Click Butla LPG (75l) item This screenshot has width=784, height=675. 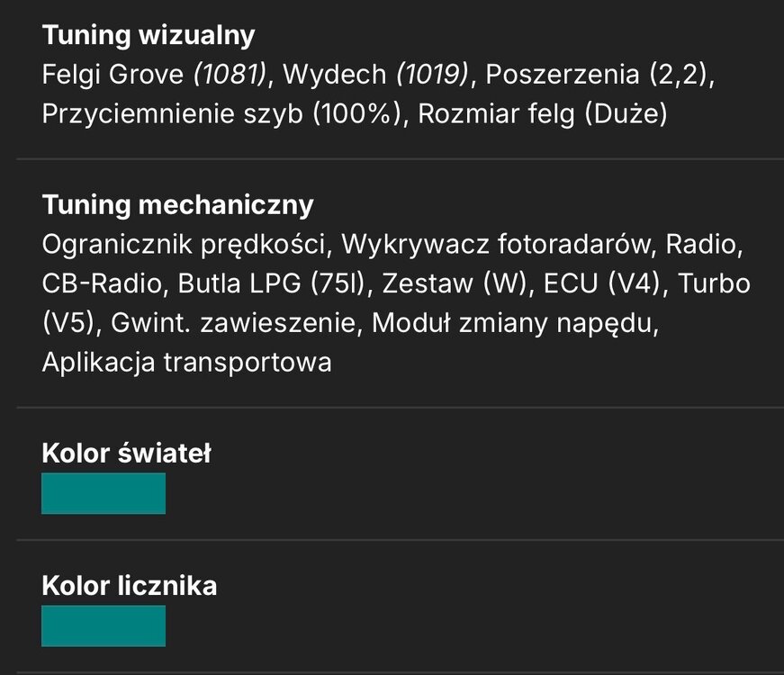[273, 283]
